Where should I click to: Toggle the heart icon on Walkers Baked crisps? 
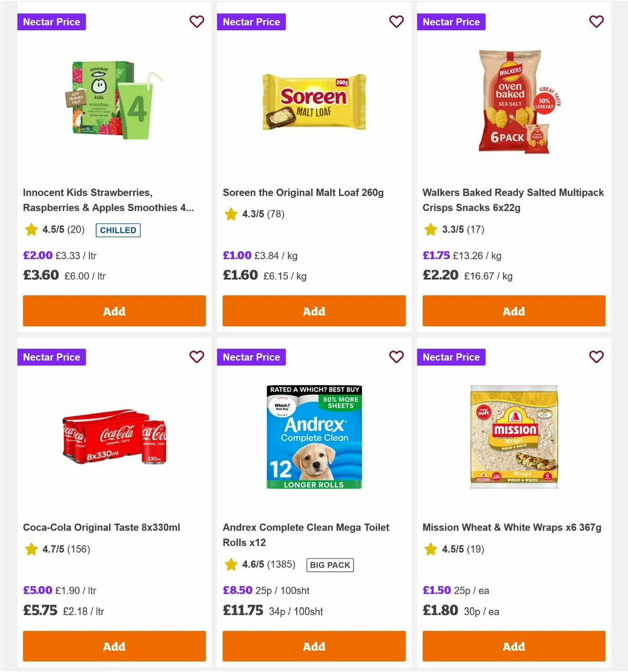(x=596, y=21)
